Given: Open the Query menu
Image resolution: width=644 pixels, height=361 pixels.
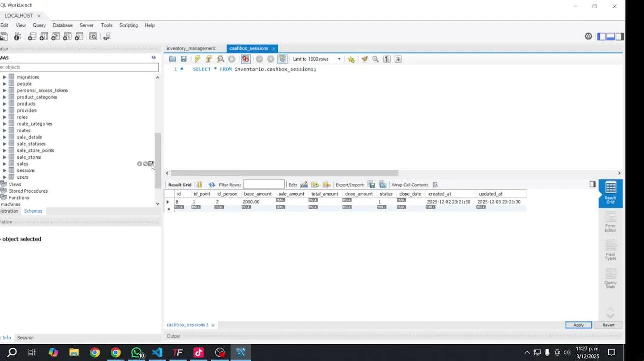Looking at the screenshot, I should coord(39,25).
